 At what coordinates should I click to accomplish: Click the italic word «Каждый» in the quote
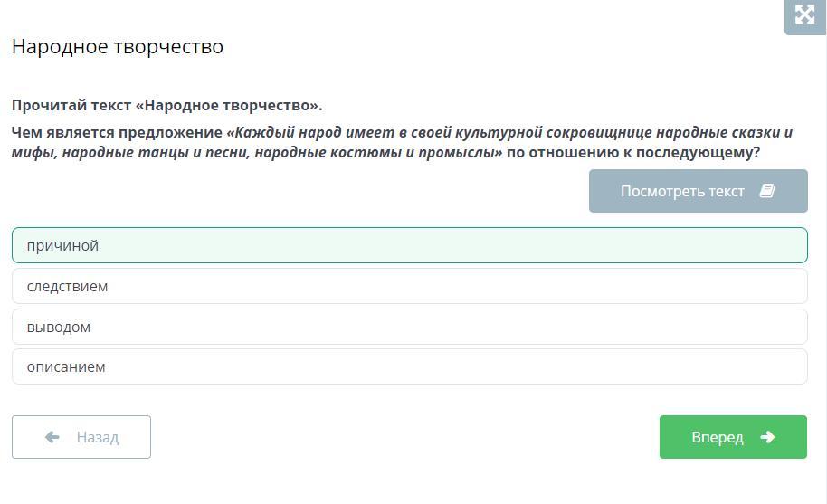pos(256,132)
